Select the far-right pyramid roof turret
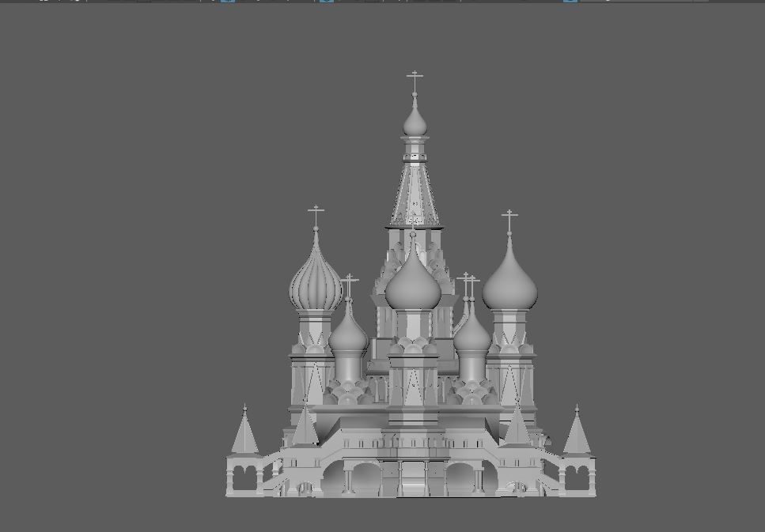Image resolution: width=765 pixels, height=532 pixels. pos(578,432)
